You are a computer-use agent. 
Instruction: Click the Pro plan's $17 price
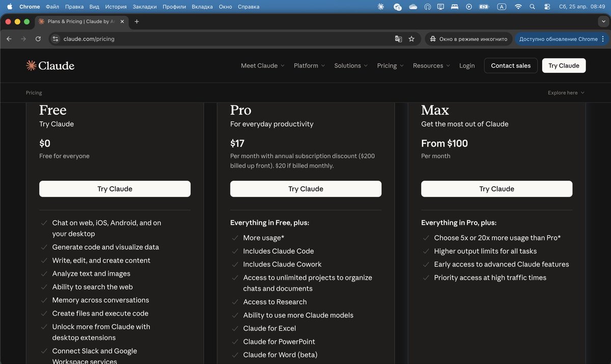tap(237, 144)
